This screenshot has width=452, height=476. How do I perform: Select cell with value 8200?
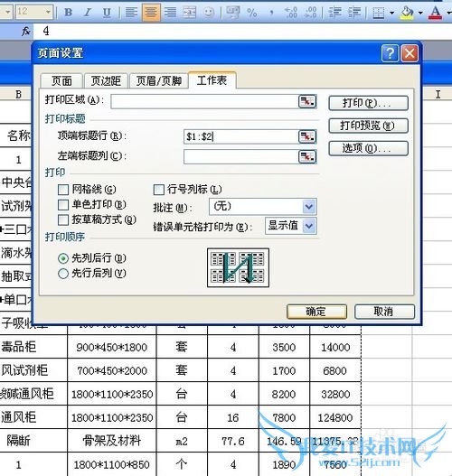pyautogui.click(x=284, y=394)
